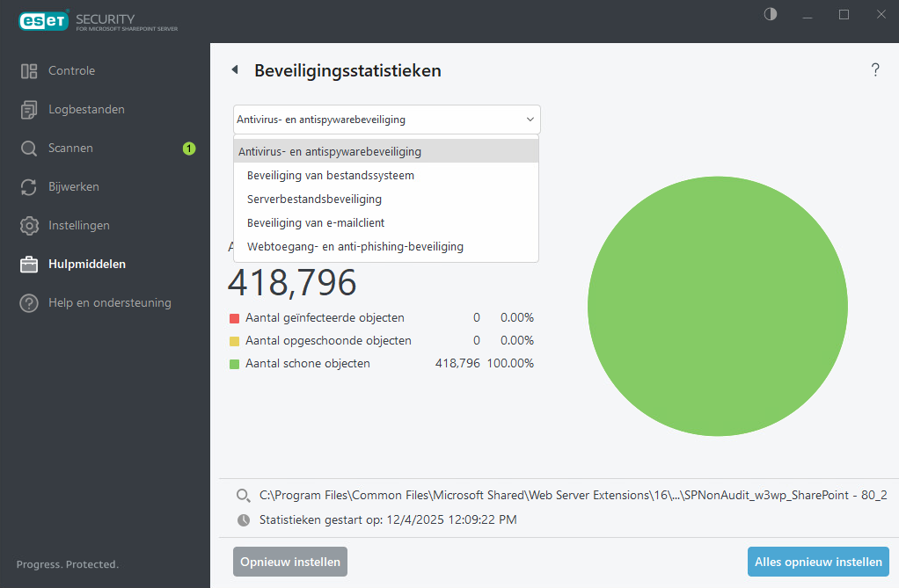Click the green notification badge on Scannen
The image size is (899, 588).
188,149
